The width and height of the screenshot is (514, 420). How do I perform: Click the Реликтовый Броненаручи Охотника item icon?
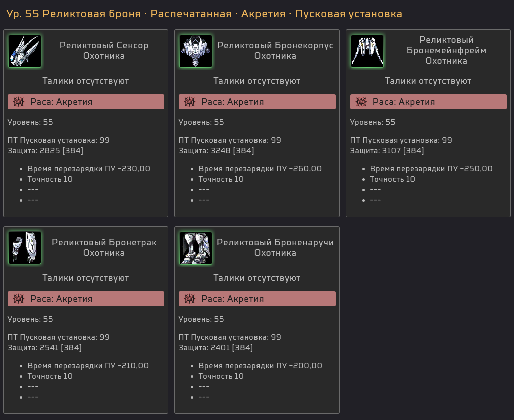click(196, 248)
